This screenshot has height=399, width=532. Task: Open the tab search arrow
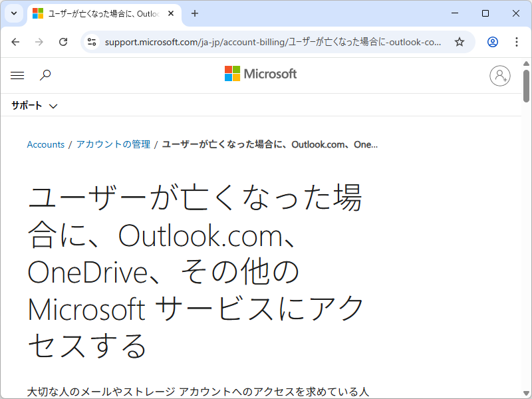13,13
